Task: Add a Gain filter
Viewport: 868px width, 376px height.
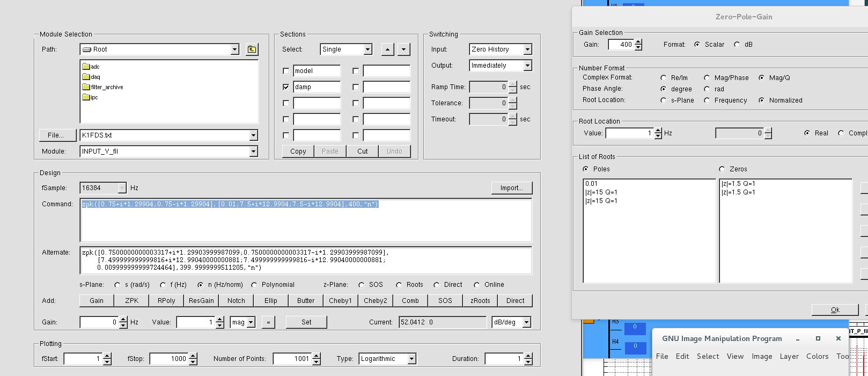Action: [97, 301]
